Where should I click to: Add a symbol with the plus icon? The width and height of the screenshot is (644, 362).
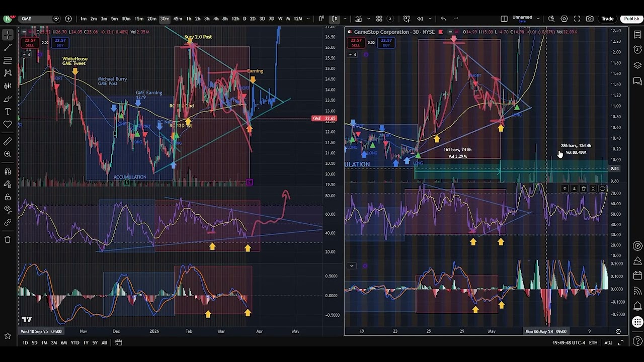[x=68, y=19]
